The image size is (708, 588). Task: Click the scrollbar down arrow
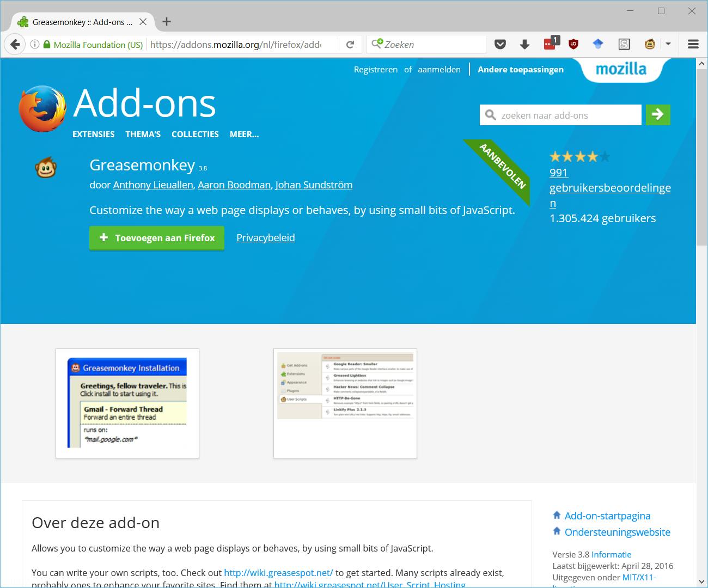702,582
